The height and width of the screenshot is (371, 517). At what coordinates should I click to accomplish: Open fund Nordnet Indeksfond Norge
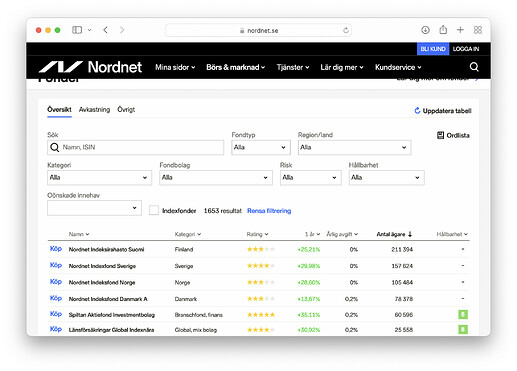coord(102,283)
